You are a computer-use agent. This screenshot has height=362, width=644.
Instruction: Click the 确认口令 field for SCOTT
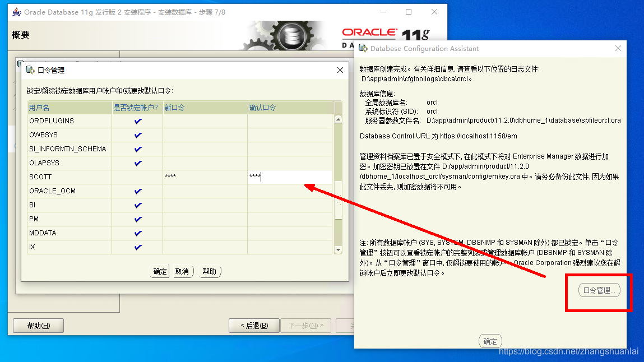pyautogui.click(x=290, y=177)
